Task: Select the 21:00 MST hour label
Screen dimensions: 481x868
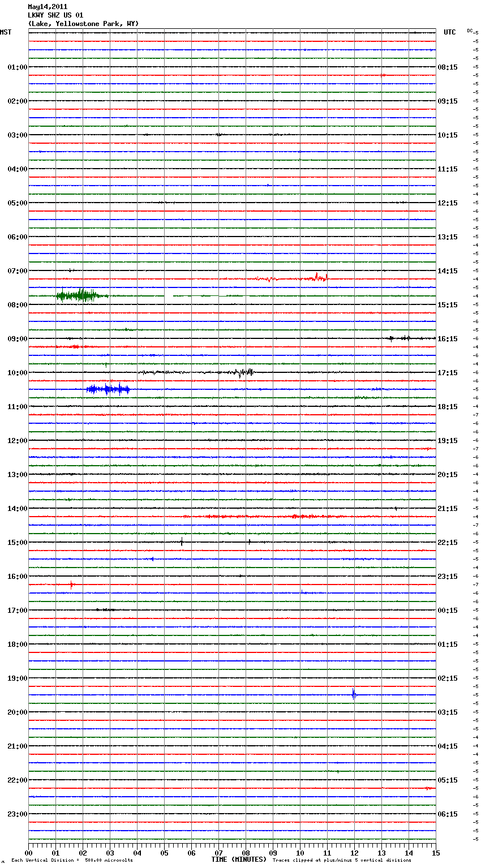Action: [x=18, y=746]
